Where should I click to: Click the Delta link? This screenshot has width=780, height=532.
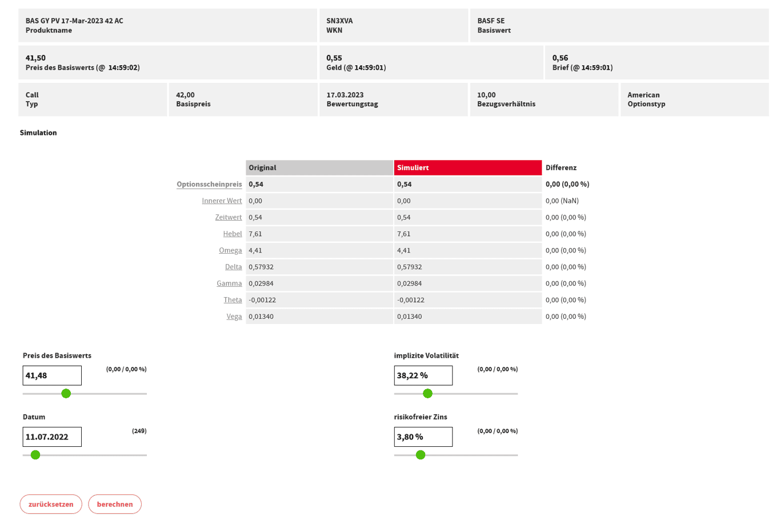click(233, 267)
